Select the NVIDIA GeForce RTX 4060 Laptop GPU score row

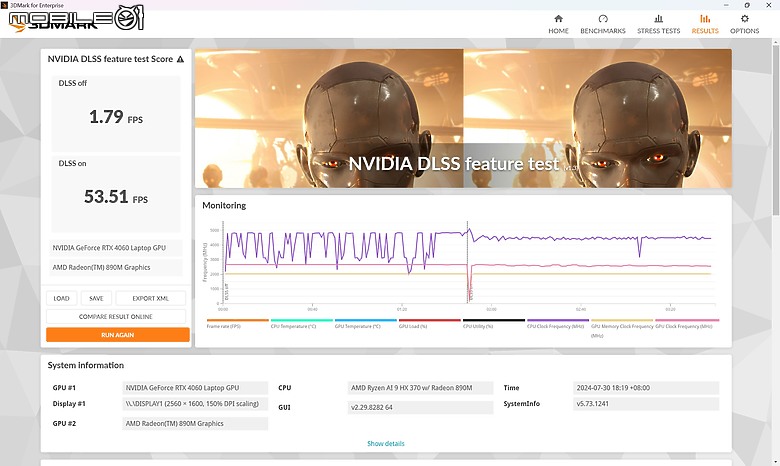[116, 248]
